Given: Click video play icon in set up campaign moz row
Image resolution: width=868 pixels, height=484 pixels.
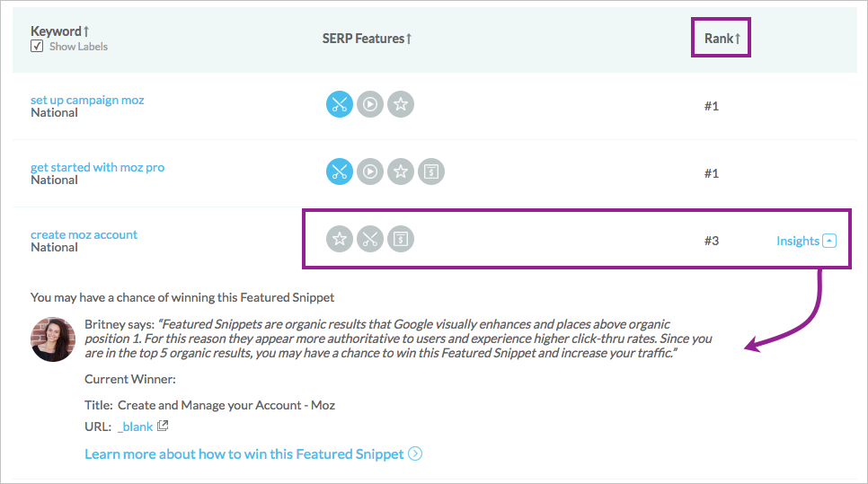Looking at the screenshot, I should tap(370, 104).
